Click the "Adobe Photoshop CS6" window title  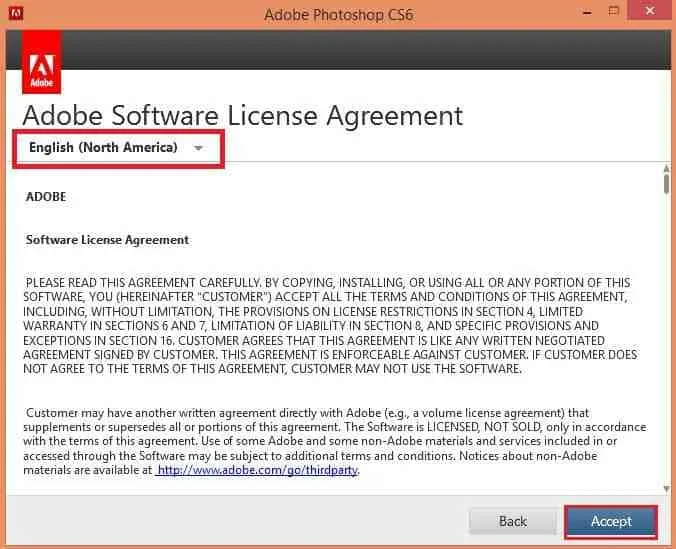[338, 15]
